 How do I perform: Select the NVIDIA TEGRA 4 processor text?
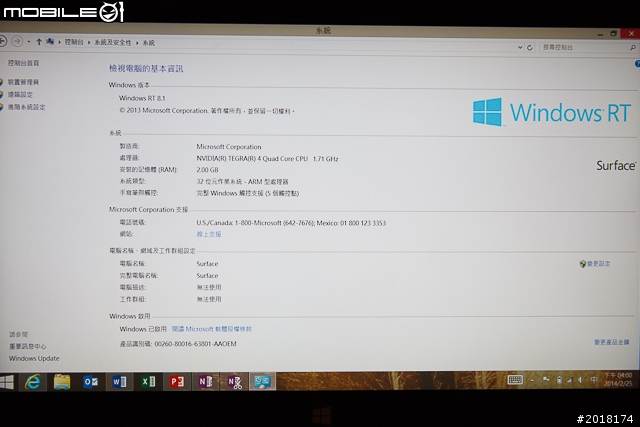click(x=267, y=158)
